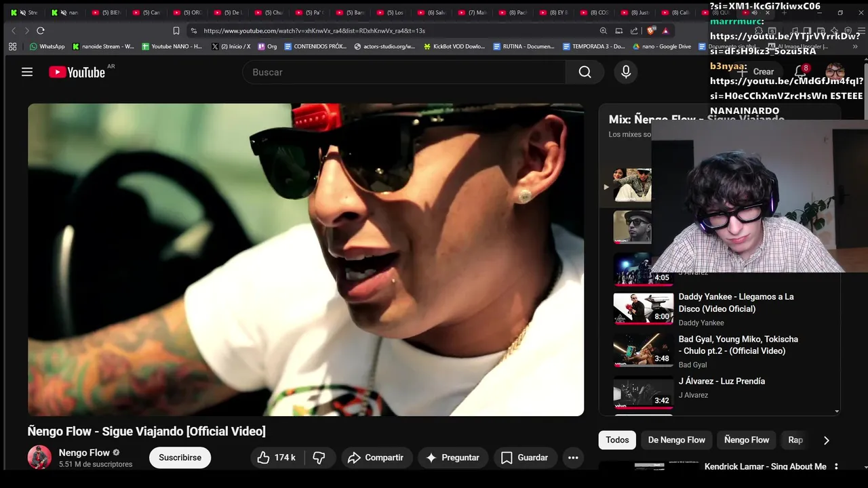The image size is (868, 488).
Task: Save the video with the Guardar button
Action: tap(526, 457)
